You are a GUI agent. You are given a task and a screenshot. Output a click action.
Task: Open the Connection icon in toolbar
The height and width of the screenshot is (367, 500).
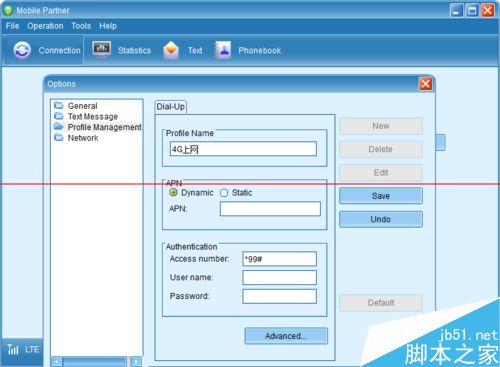22,50
